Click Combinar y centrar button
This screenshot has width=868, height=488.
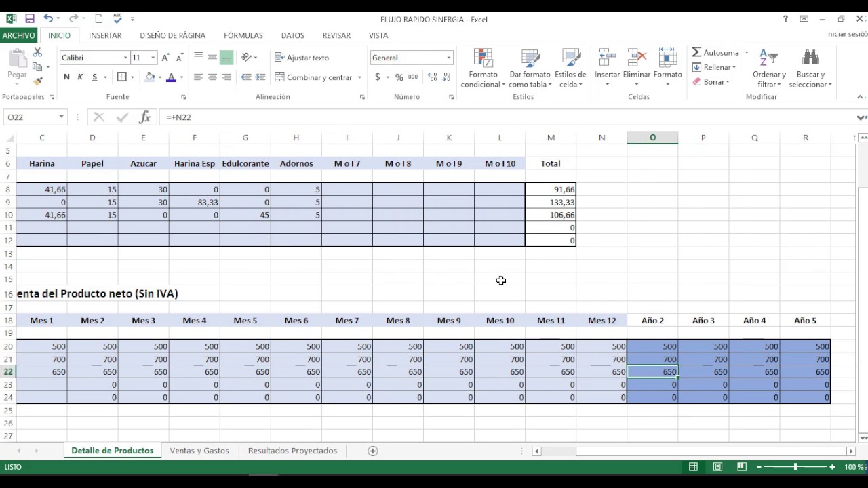click(313, 77)
